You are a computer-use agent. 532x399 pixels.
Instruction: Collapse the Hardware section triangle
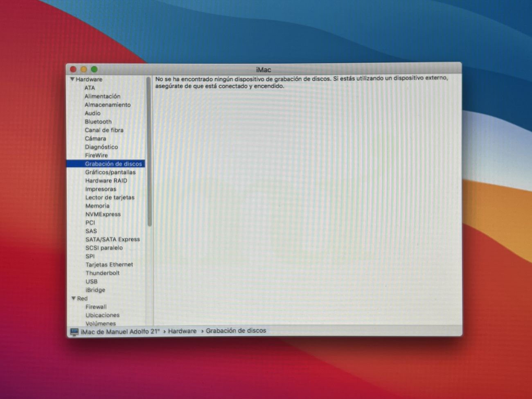point(72,79)
